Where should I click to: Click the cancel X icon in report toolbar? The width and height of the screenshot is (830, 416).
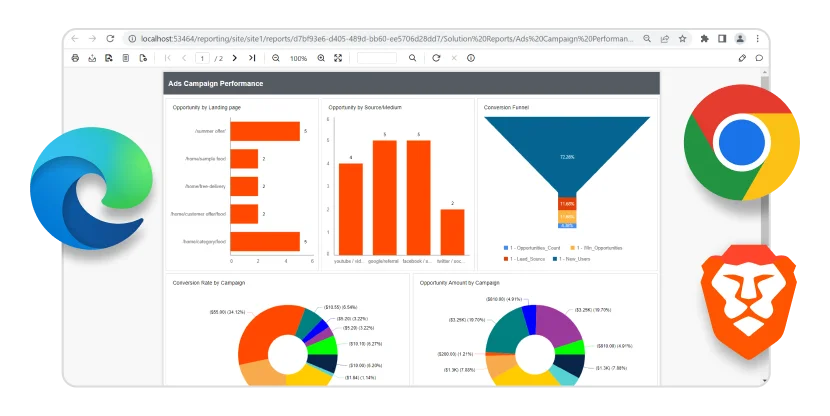pos(454,58)
